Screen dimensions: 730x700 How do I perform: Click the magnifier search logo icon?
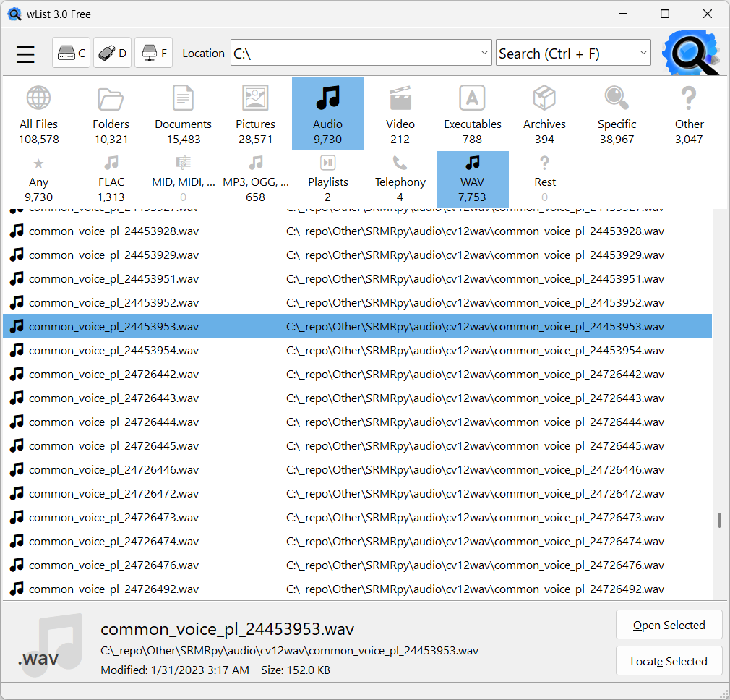(x=690, y=53)
